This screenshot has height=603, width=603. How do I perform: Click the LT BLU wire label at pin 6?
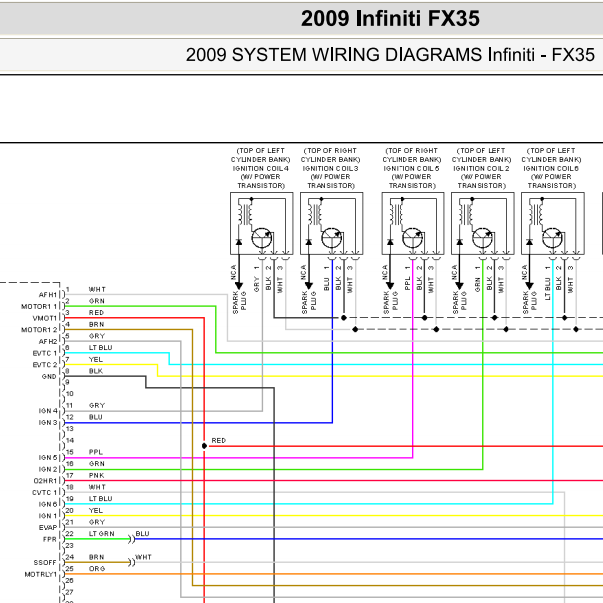click(x=100, y=348)
